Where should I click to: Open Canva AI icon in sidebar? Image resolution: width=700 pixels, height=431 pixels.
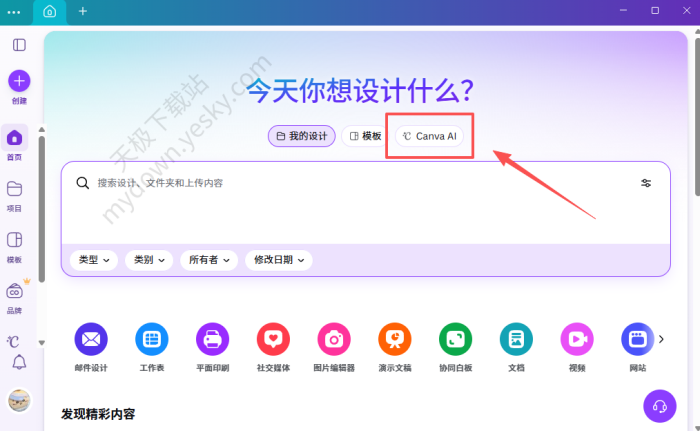coord(13,341)
